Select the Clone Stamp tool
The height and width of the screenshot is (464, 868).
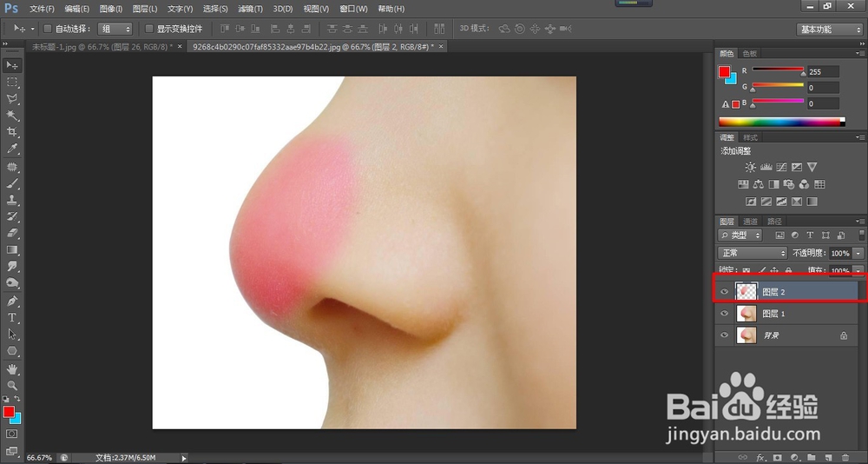(12, 200)
